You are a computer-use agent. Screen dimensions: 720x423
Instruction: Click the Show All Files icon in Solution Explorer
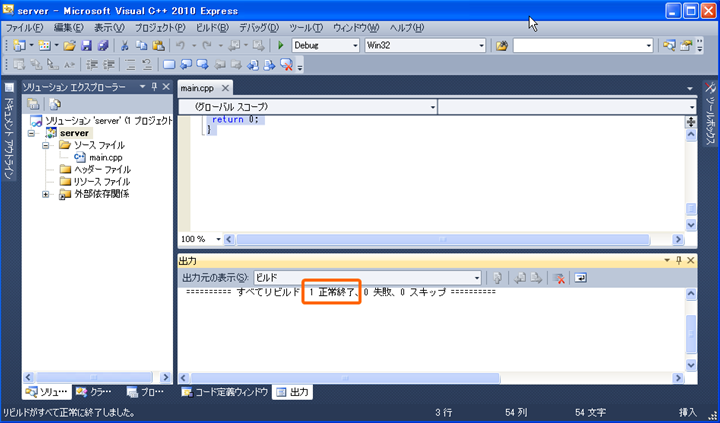(55, 104)
